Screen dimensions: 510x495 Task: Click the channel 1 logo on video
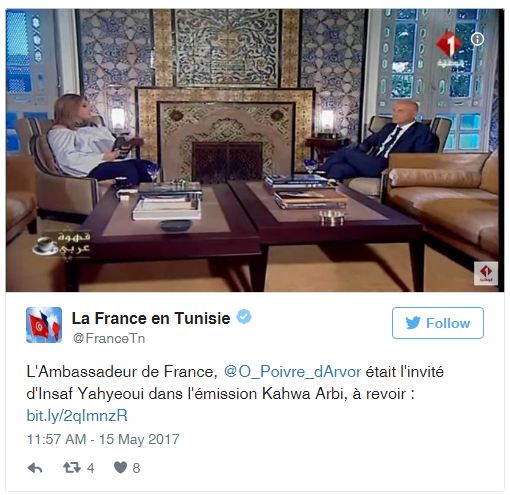450,48
